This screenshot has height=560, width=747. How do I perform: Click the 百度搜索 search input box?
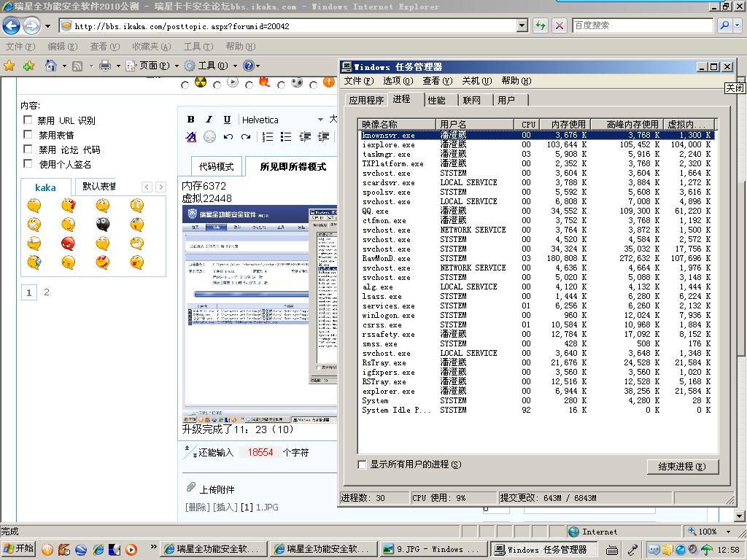[642, 26]
